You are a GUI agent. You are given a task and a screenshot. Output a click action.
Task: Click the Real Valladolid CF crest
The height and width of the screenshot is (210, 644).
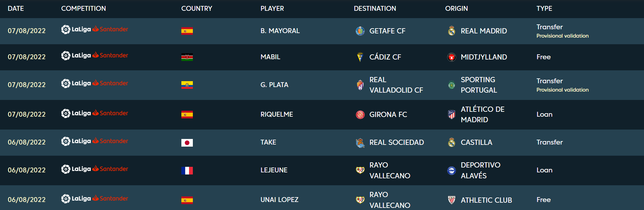[360, 85]
